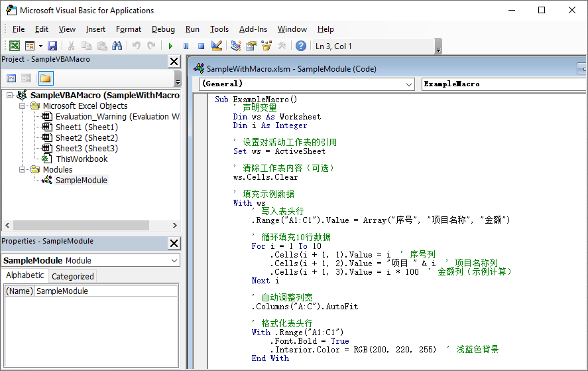Close the Project explorer panel

174,61
